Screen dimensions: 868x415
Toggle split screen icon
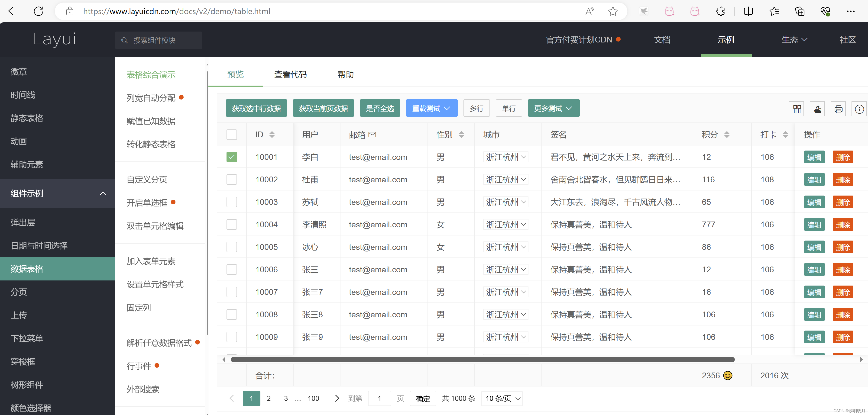748,11
